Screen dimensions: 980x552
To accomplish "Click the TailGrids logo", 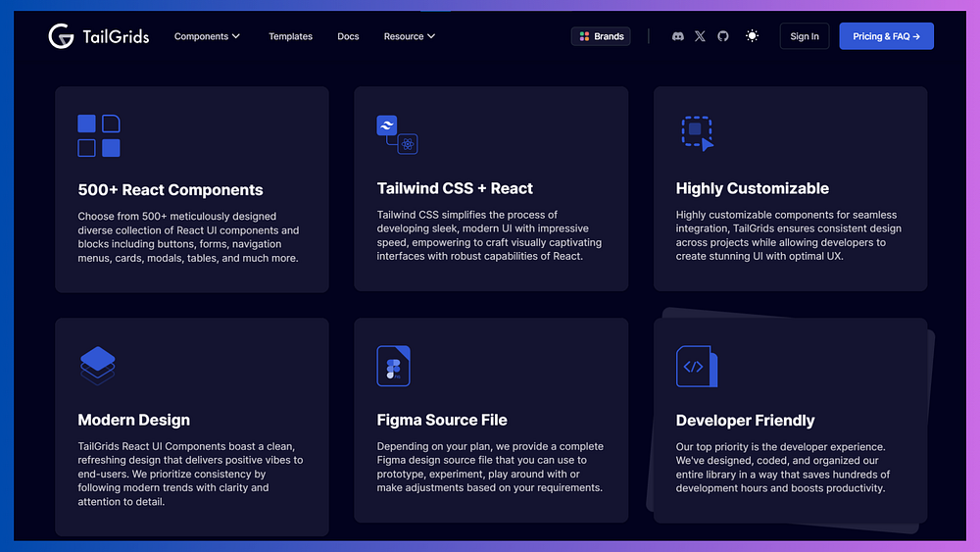I will click(x=99, y=36).
